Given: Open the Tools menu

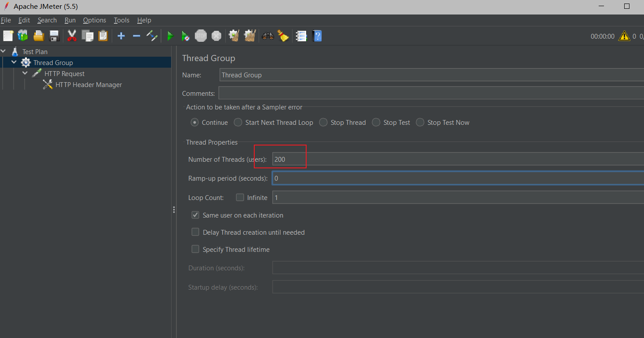Looking at the screenshot, I should tap(121, 20).
